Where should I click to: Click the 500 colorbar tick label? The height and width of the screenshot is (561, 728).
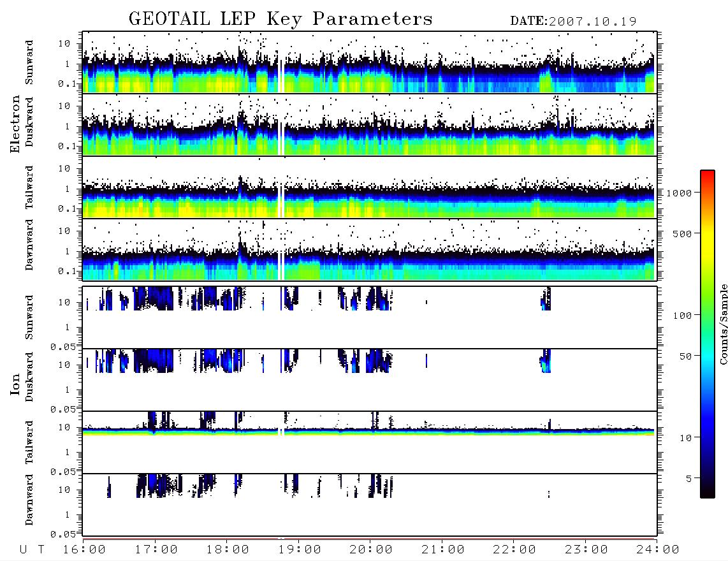(682, 233)
